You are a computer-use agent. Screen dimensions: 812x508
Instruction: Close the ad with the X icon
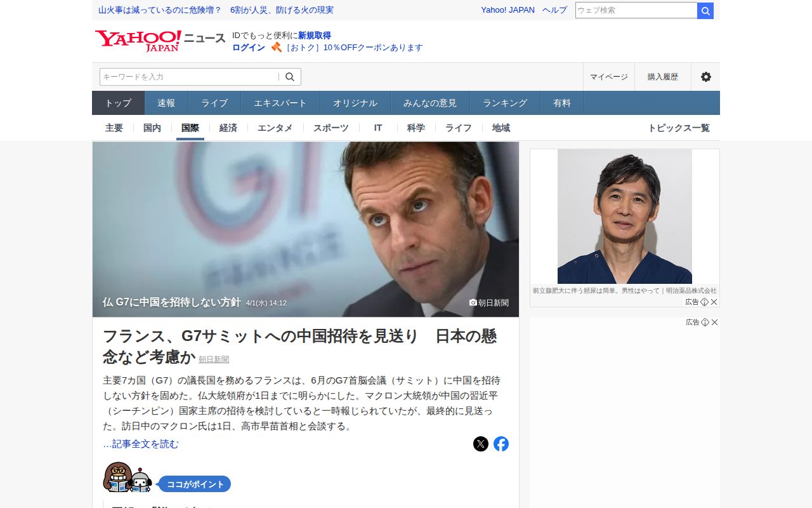pyautogui.click(x=714, y=302)
